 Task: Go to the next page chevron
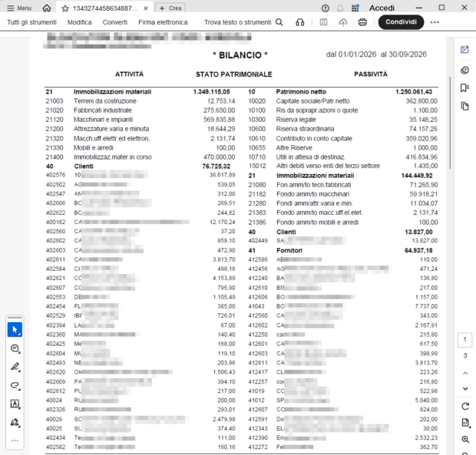pyautogui.click(x=465, y=389)
